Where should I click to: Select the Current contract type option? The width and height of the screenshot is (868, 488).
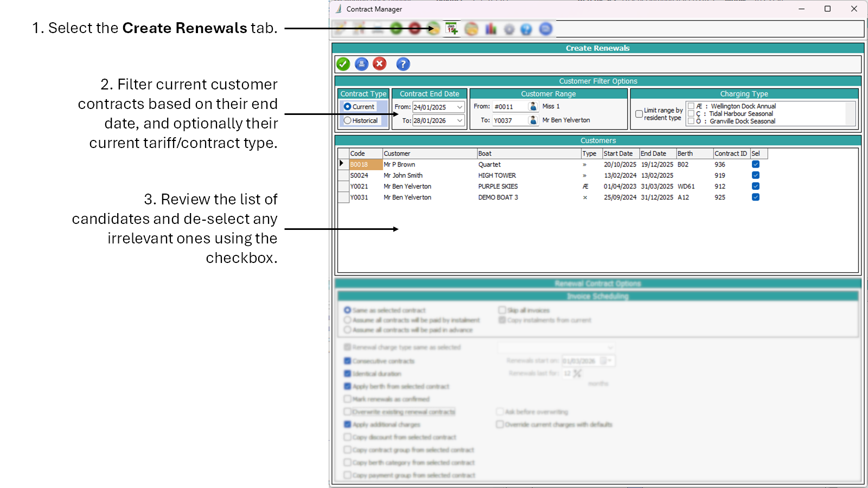pyautogui.click(x=348, y=107)
